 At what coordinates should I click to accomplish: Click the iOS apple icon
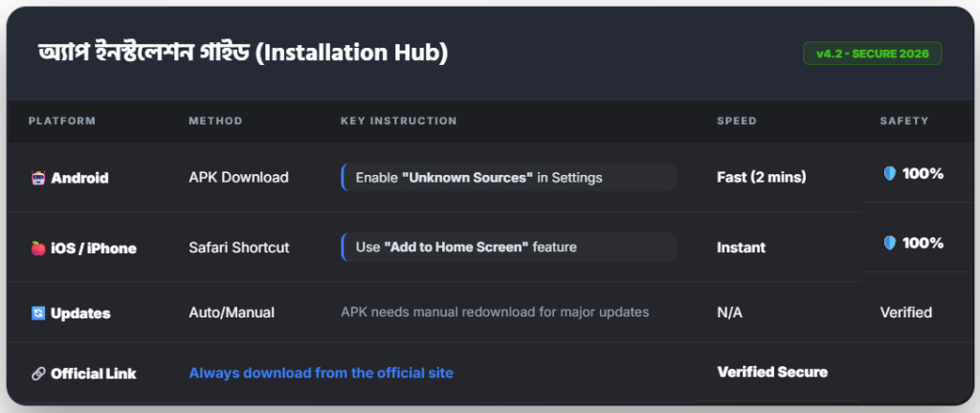38,249
